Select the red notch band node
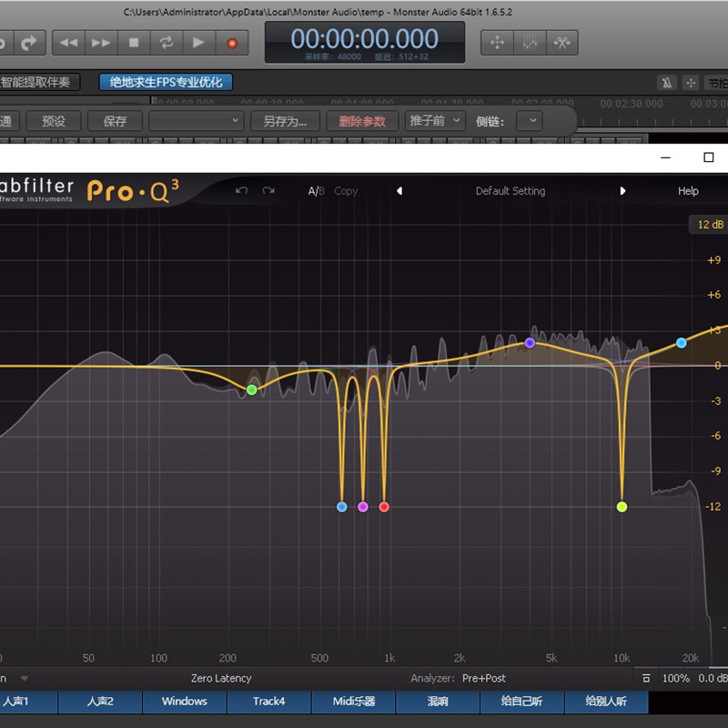Image resolution: width=728 pixels, height=728 pixels. tap(384, 507)
